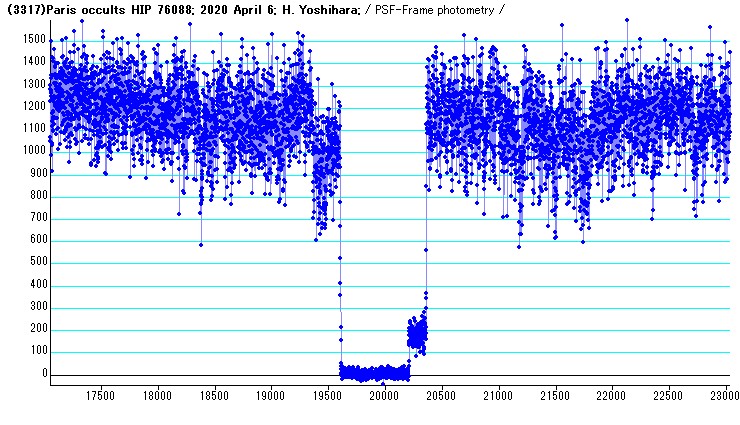Click x-axis label 20000
Screen dimensions: 740x425
pos(384,395)
